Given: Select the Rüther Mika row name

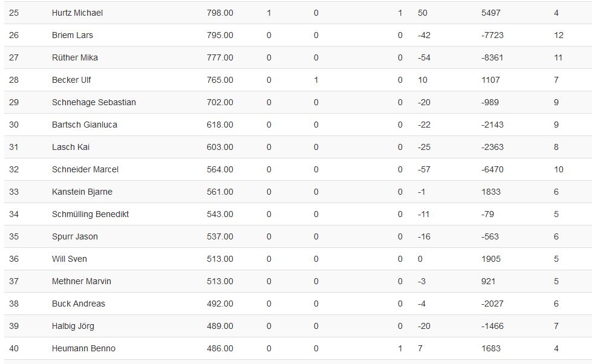Looking at the screenshot, I should click(x=75, y=57).
